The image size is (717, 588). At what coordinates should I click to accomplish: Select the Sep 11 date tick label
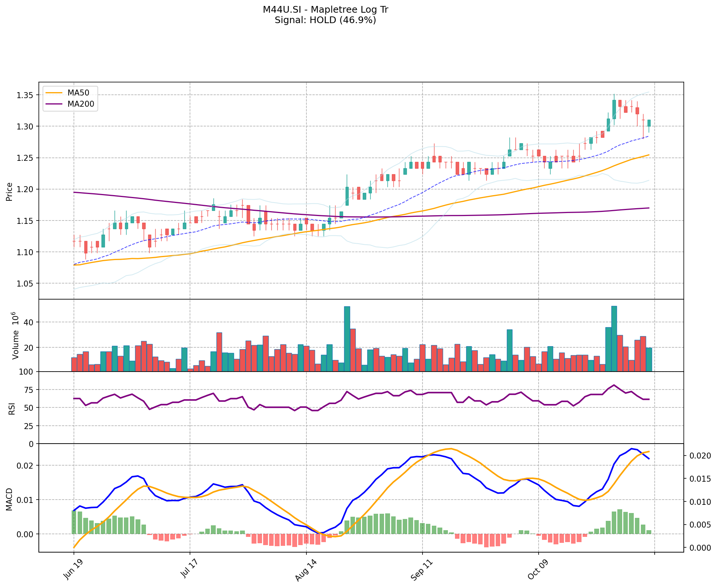click(421, 570)
